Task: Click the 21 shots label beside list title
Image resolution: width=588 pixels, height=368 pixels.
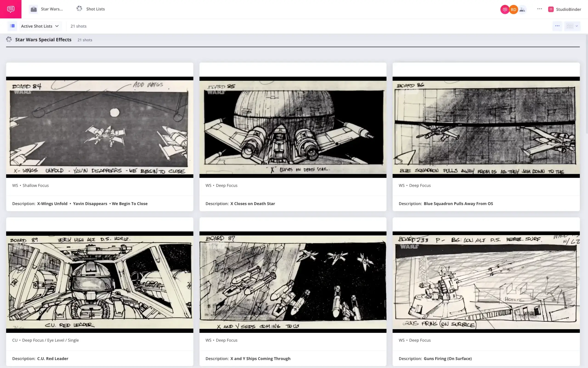Action: (x=85, y=40)
